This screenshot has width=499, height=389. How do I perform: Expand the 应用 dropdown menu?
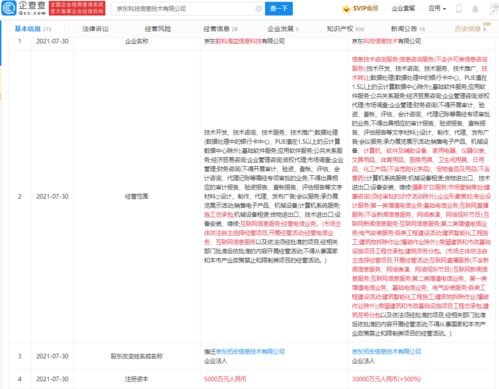[x=437, y=8]
